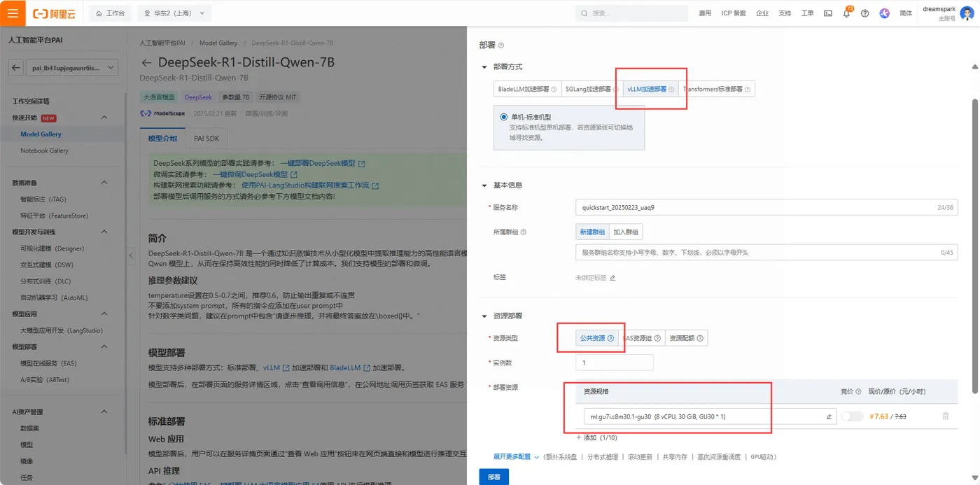The image size is (980, 485).
Task: Collapse the 模型部署 sidebar group
Action: click(x=104, y=346)
